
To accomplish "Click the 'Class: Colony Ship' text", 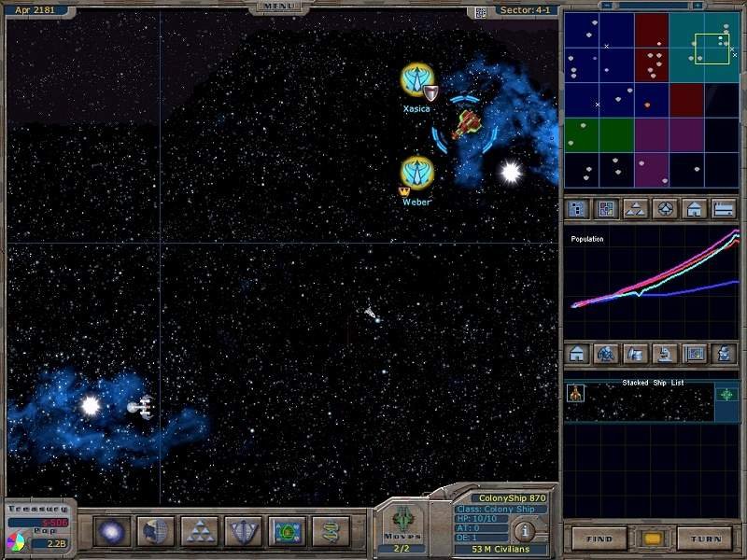I will tap(496, 509).
